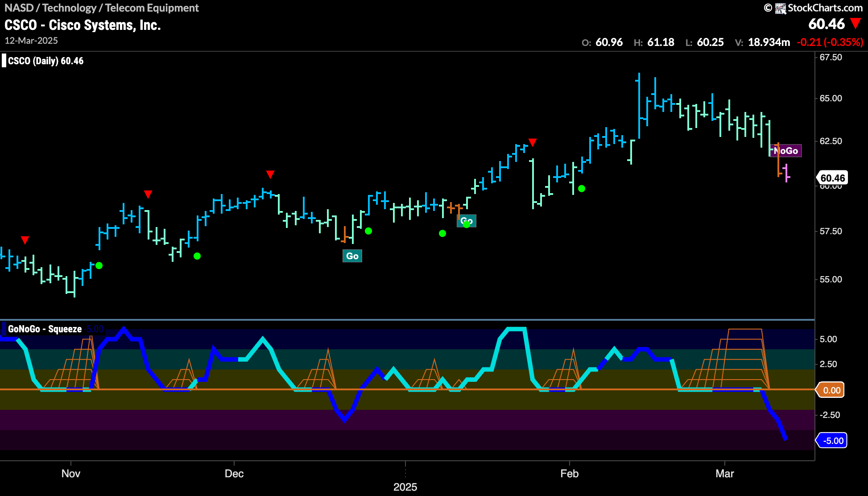Click the 55.00 price axis label
The height and width of the screenshot is (496, 868).
coord(831,279)
